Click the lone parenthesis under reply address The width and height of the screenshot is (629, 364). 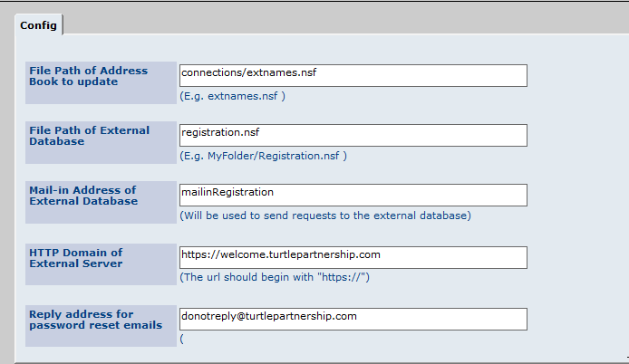click(x=181, y=339)
